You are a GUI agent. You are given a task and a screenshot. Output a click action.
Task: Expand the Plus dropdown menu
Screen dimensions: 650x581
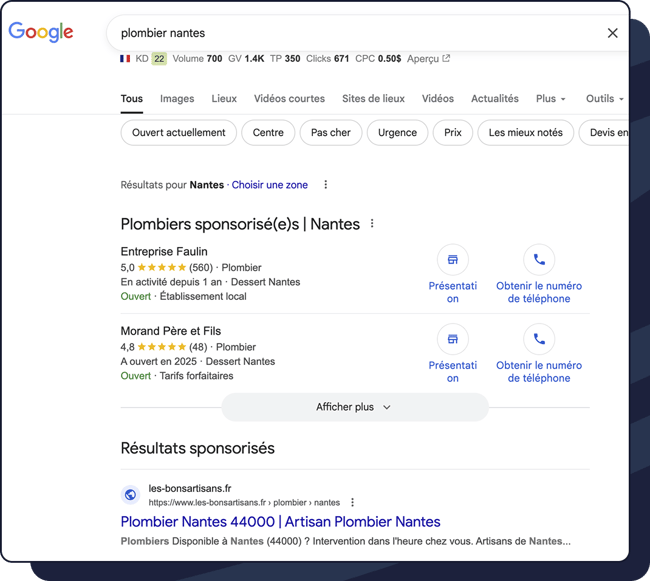coord(550,99)
